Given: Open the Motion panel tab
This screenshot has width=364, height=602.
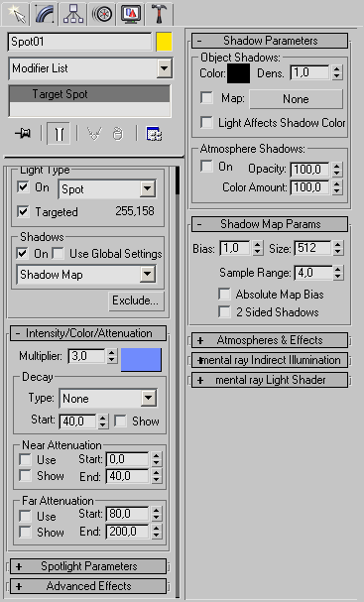Looking at the screenshot, I should coord(102,14).
